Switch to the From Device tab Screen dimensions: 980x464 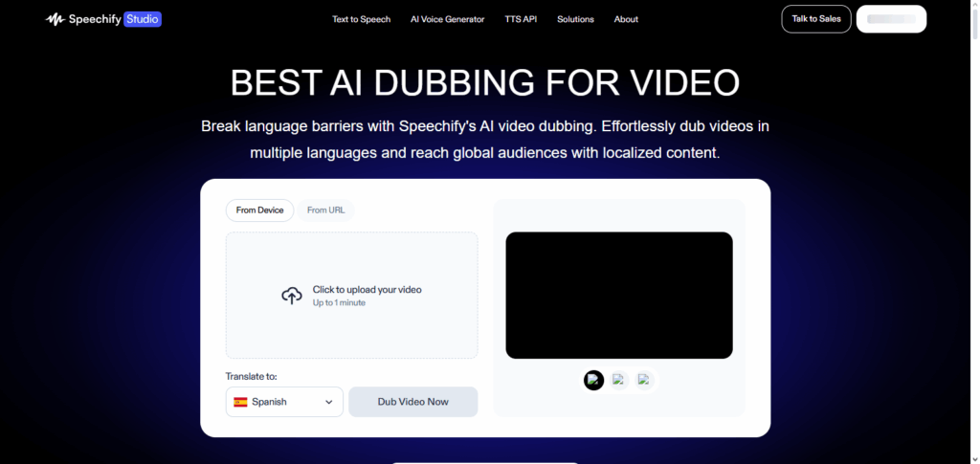click(259, 210)
